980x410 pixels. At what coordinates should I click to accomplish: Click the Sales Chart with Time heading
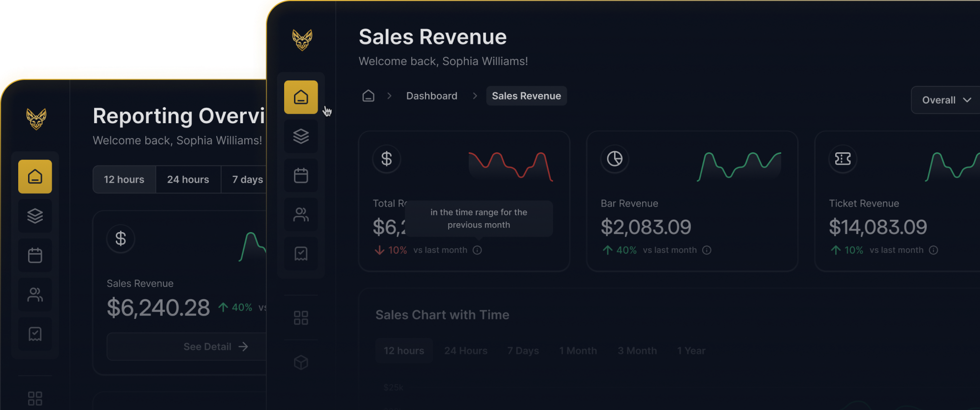pos(442,315)
